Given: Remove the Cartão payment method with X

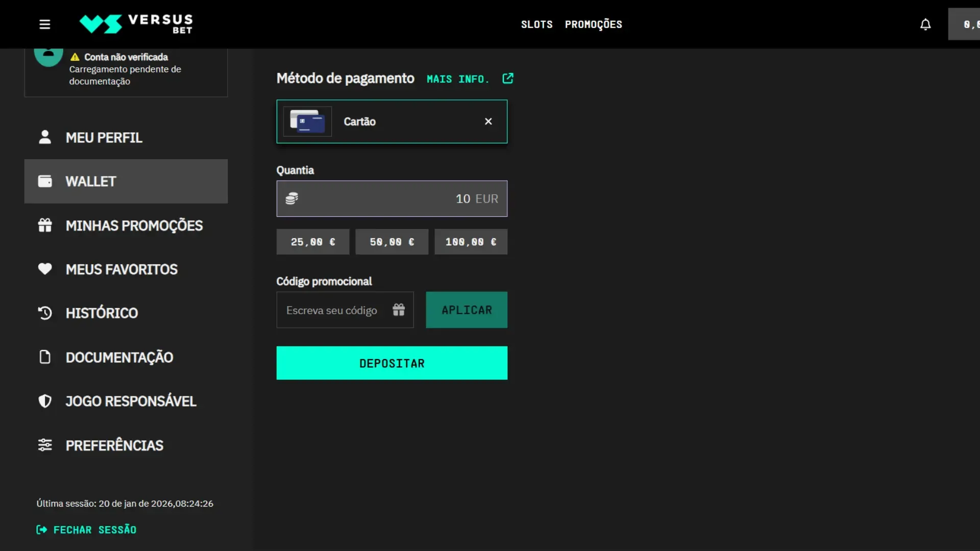Looking at the screenshot, I should point(488,121).
